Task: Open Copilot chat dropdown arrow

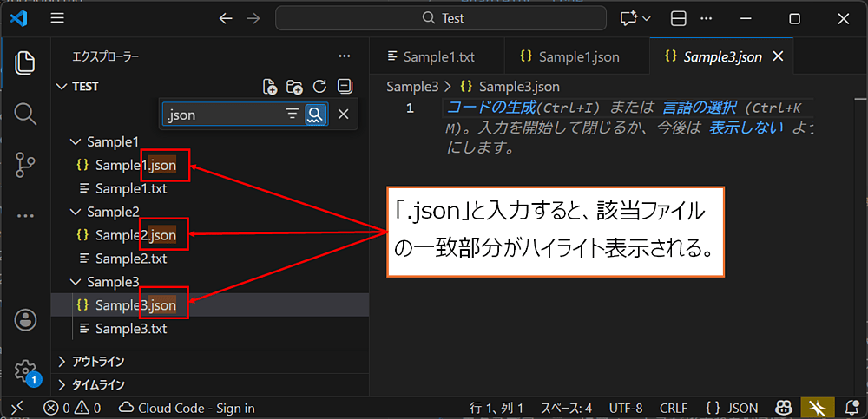Action: point(646,18)
